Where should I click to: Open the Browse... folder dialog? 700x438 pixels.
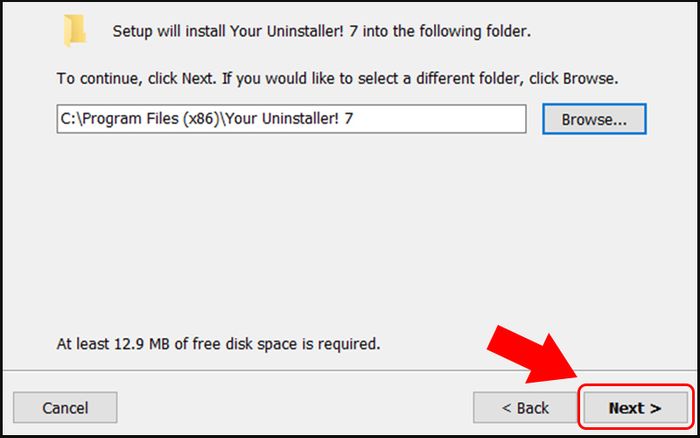(x=594, y=119)
